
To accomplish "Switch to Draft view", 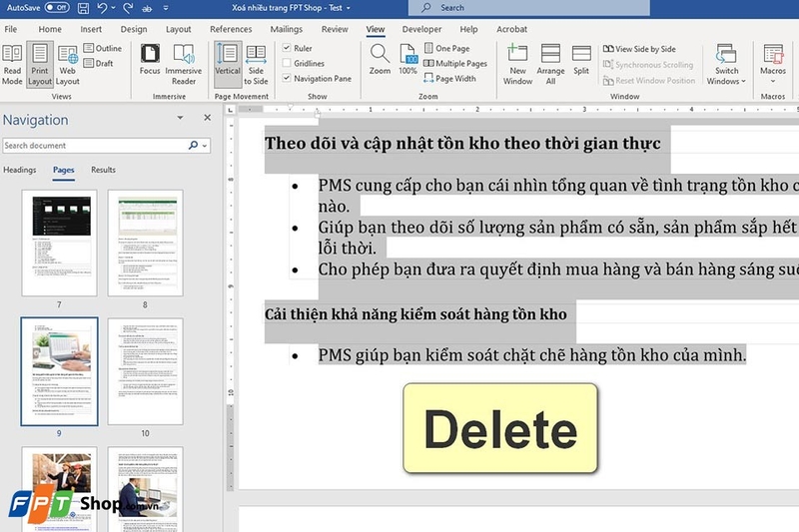I will tap(98, 63).
